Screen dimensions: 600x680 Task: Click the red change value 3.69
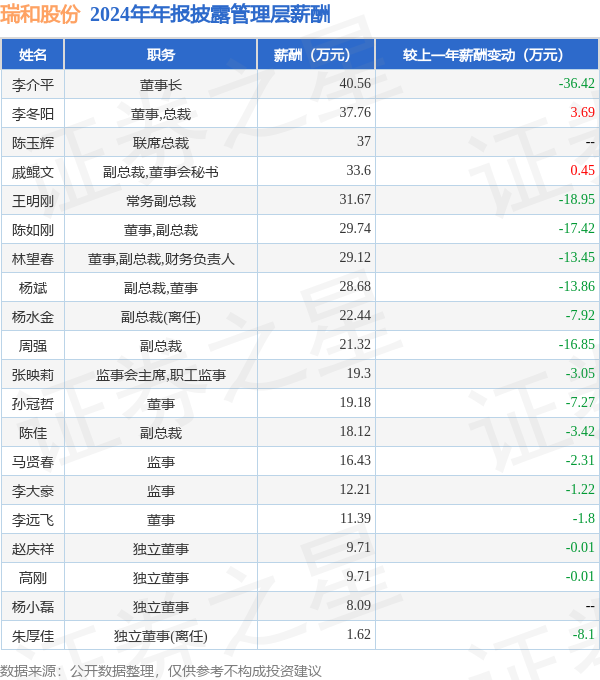click(x=582, y=112)
